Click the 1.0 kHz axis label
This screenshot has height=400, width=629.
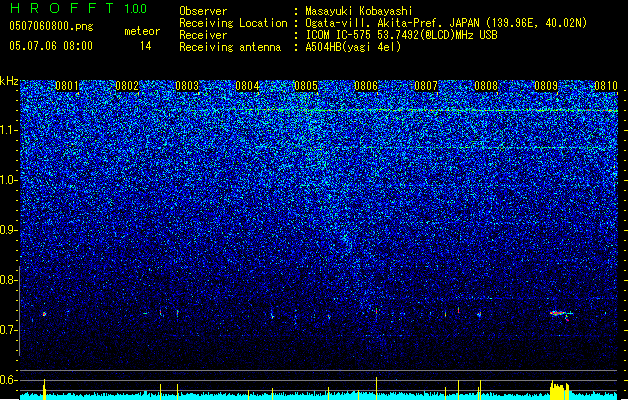tap(8, 180)
